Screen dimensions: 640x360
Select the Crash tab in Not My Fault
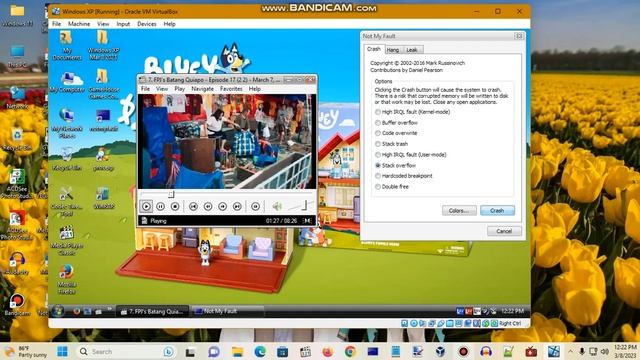373,49
